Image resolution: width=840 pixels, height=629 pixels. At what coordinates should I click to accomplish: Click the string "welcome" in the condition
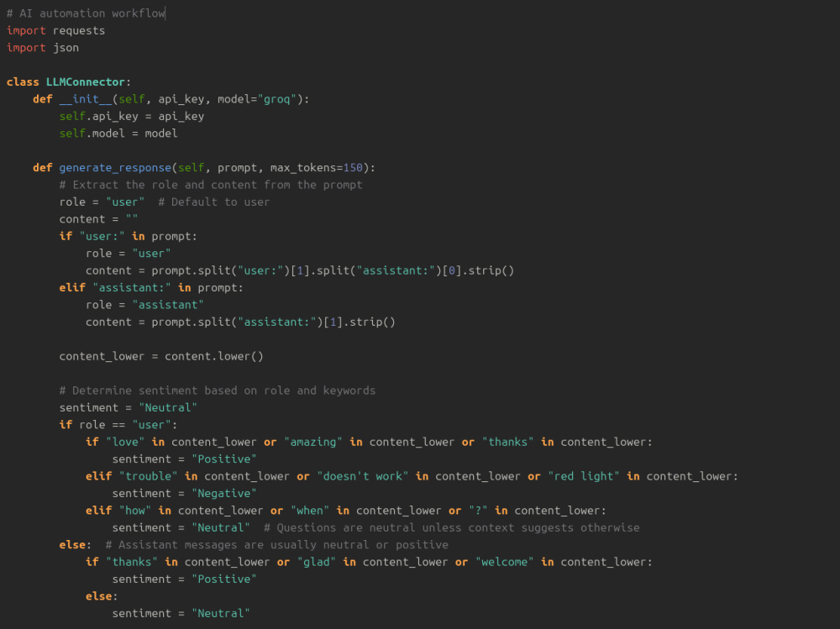pos(504,562)
